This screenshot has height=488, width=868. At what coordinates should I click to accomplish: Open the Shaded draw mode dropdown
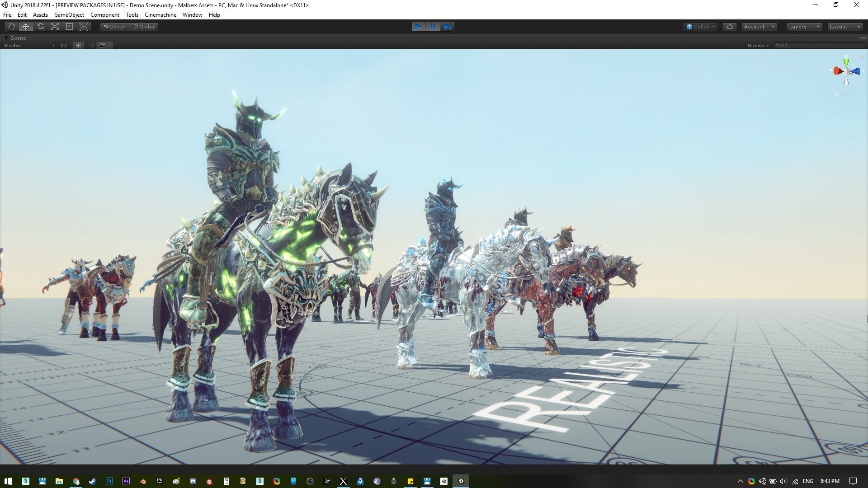coord(29,45)
